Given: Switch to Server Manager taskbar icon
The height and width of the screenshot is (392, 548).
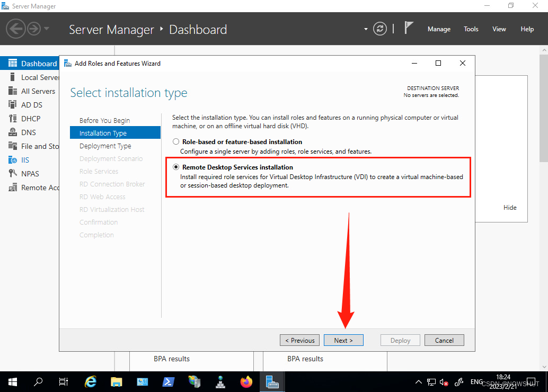Looking at the screenshot, I should [x=272, y=382].
